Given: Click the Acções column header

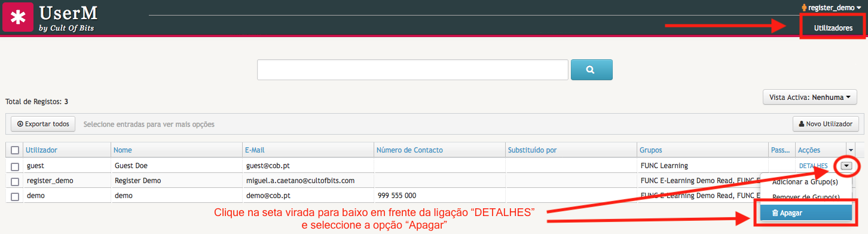Looking at the screenshot, I should click(809, 150).
